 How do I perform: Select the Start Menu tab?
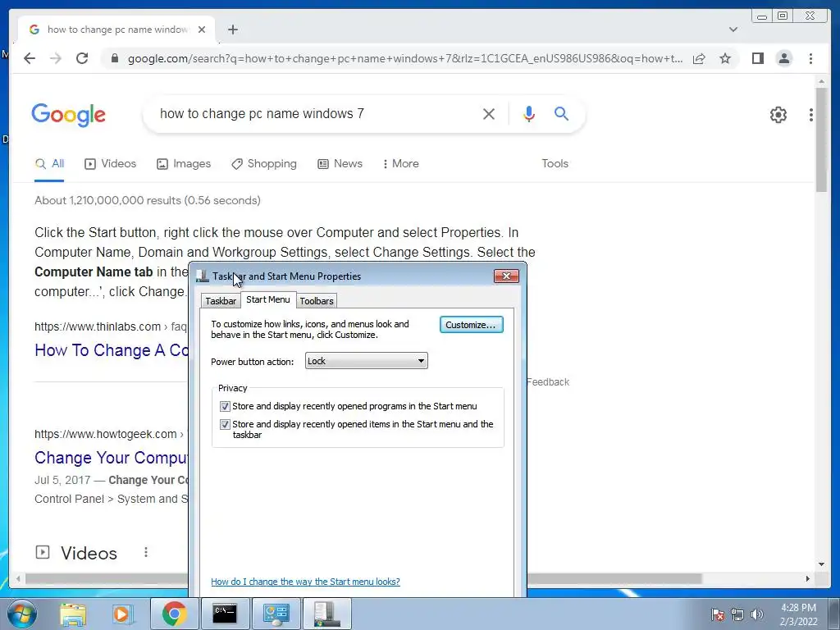click(268, 299)
